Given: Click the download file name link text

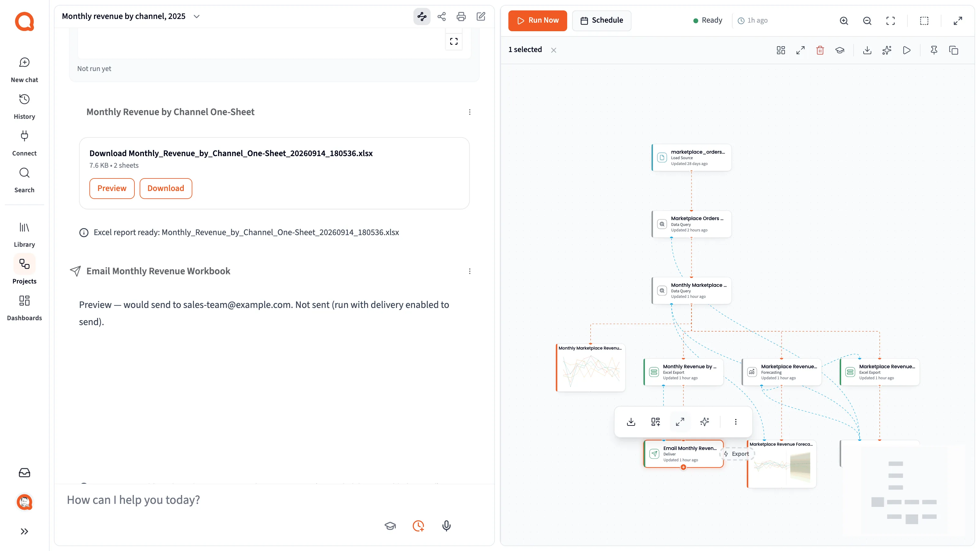Looking at the screenshot, I should click(231, 153).
